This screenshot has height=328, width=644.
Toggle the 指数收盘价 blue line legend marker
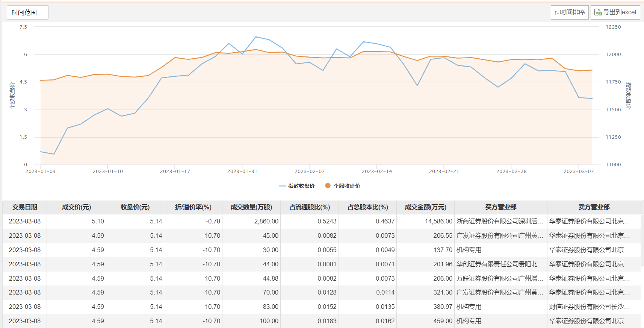click(x=282, y=186)
